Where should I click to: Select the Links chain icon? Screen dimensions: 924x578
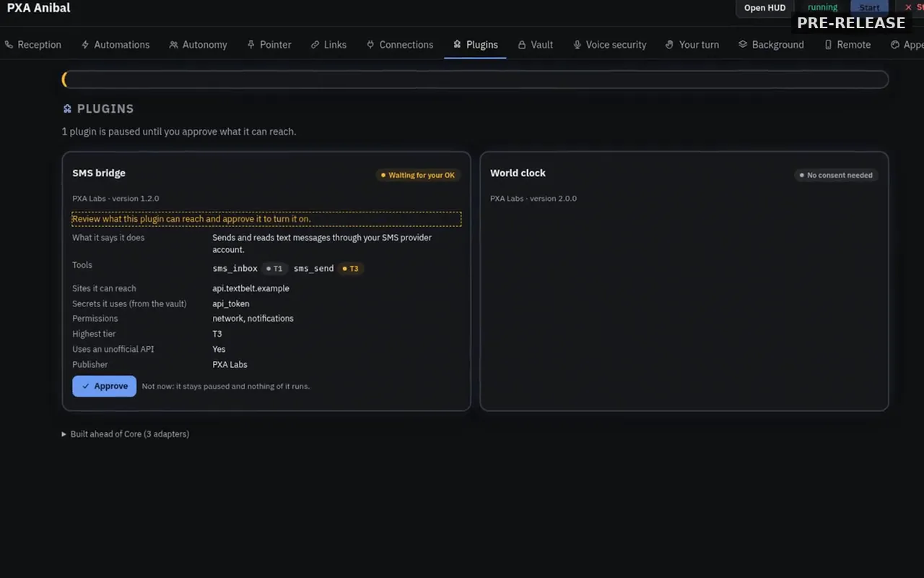(x=315, y=45)
